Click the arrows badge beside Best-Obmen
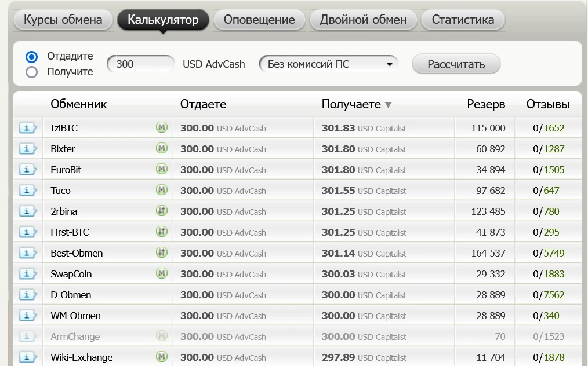 (x=162, y=252)
